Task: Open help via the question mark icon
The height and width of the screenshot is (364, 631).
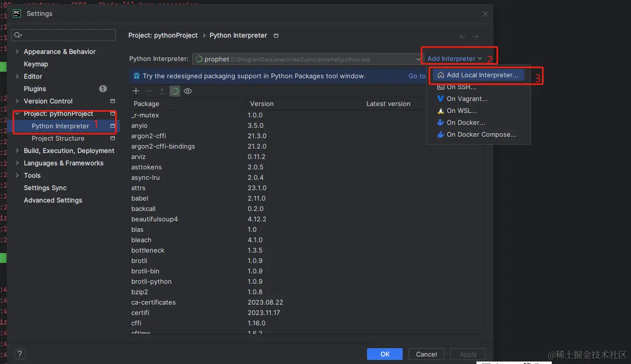Action: click(x=19, y=354)
